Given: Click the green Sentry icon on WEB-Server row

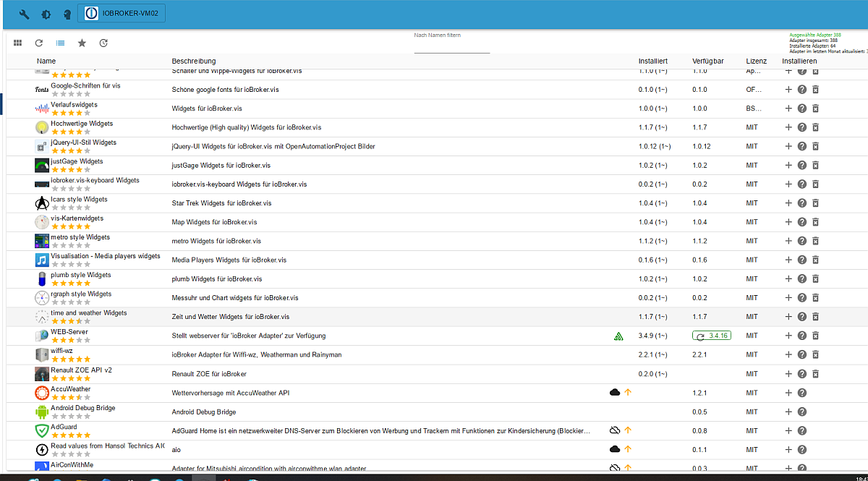Looking at the screenshot, I should point(618,336).
